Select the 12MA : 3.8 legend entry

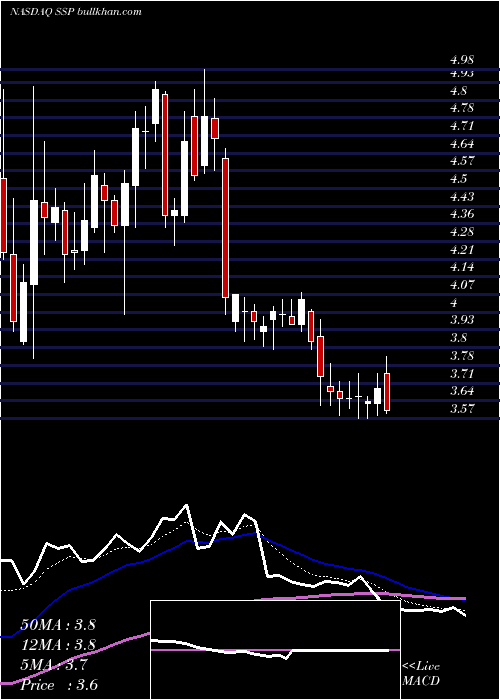58,645
